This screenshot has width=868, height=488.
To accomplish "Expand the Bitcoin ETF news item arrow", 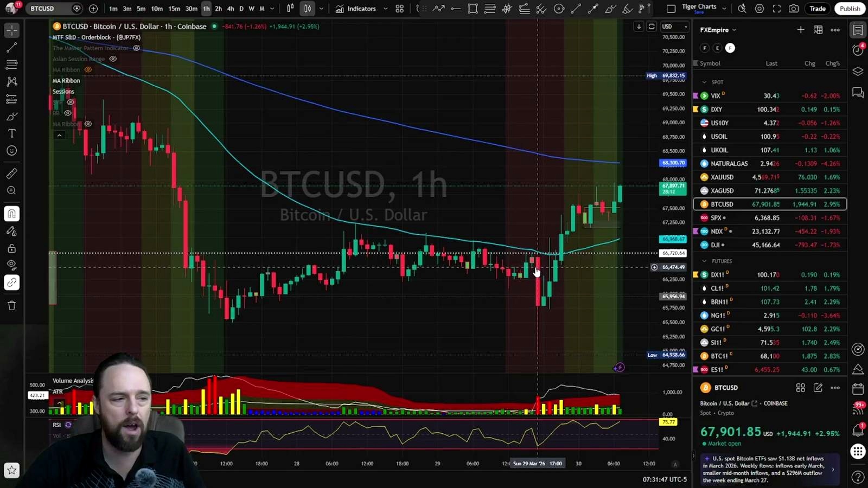I will tap(833, 470).
